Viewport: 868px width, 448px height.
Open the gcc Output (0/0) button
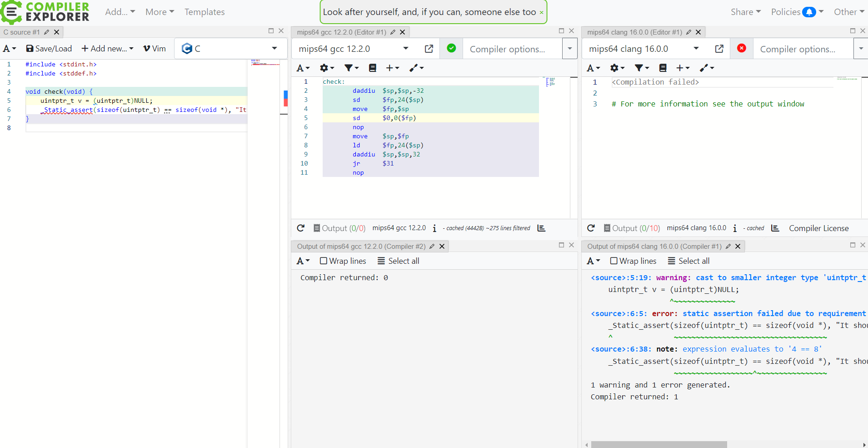click(x=339, y=228)
